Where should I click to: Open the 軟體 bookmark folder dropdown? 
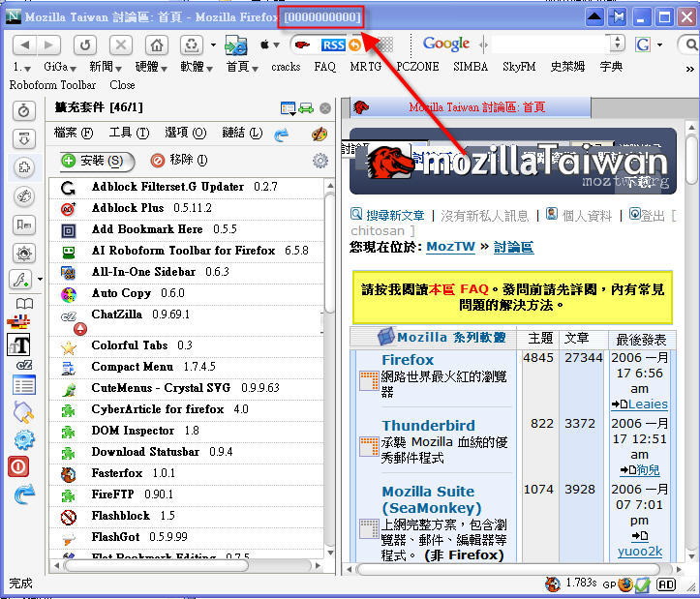click(x=193, y=67)
